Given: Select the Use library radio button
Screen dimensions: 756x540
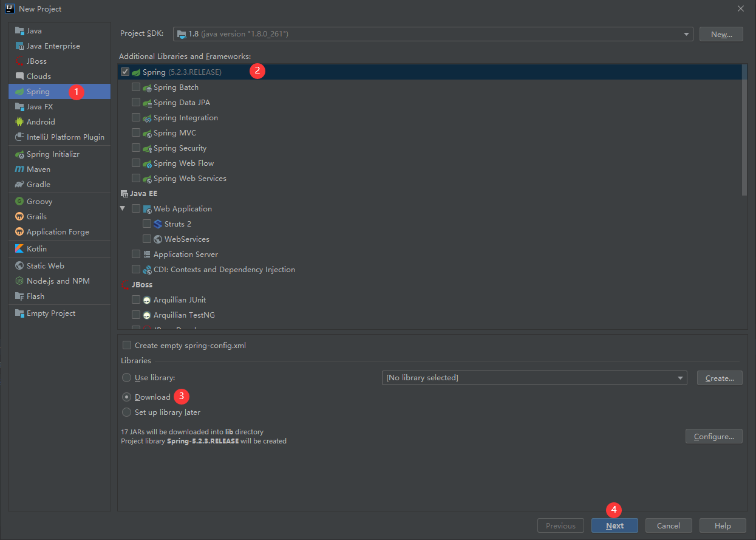Looking at the screenshot, I should click(x=126, y=377).
